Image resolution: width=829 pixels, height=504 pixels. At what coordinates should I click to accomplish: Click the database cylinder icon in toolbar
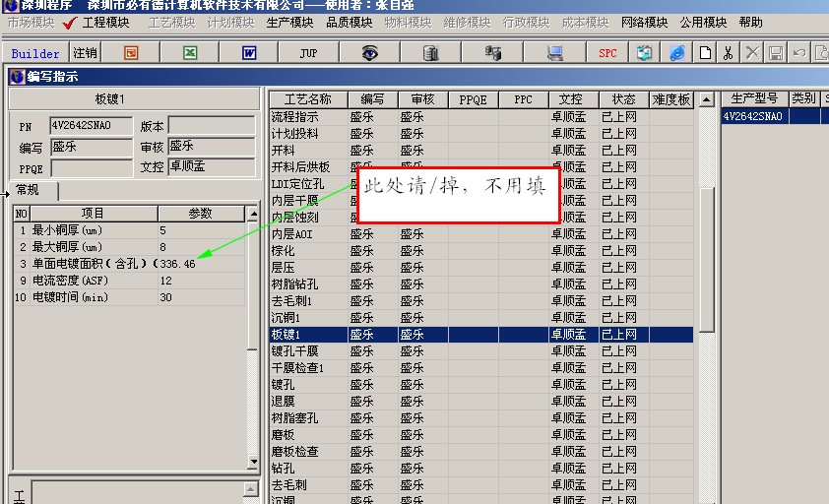[x=431, y=53]
